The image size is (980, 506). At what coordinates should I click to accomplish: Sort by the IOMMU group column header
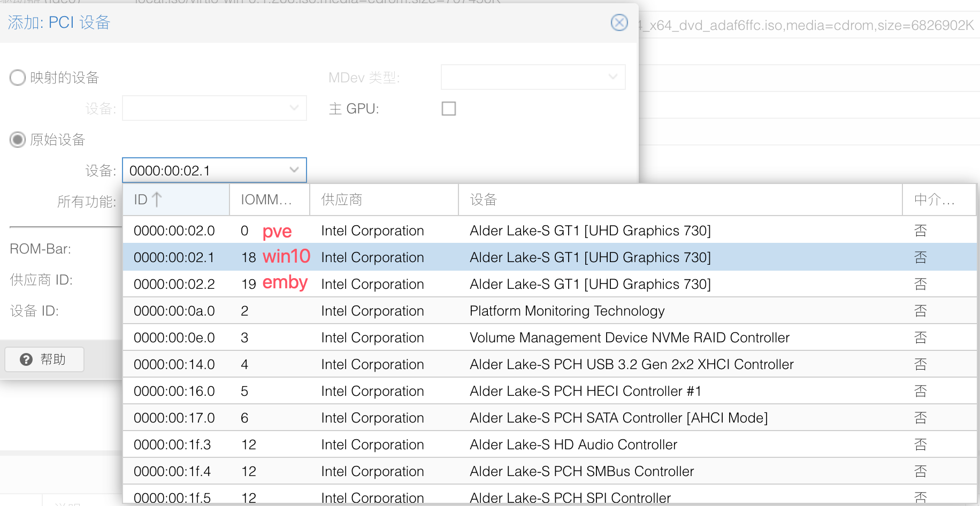coord(269,200)
